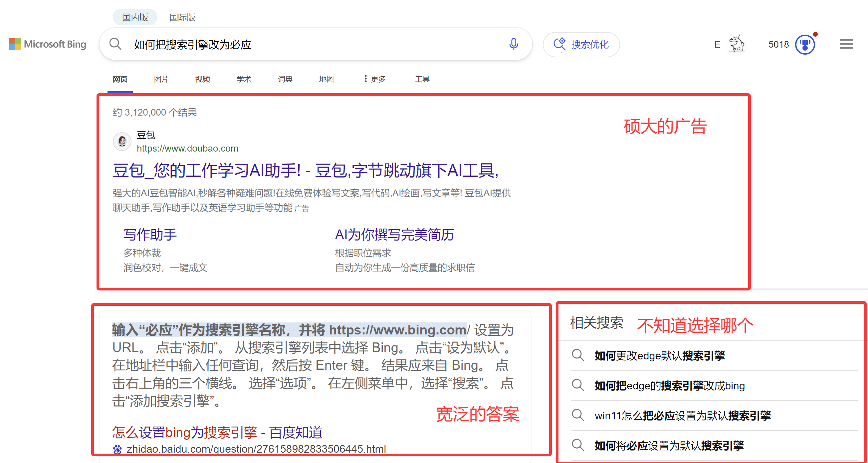Click the voice search microphone icon
This screenshot has height=463, width=868.
tap(513, 44)
